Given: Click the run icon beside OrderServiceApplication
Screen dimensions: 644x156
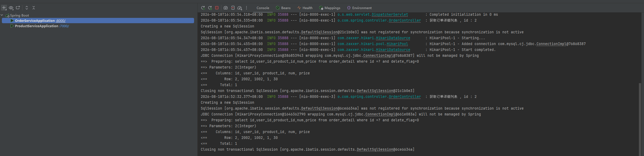Looking at the screenshot, I should point(12,21).
